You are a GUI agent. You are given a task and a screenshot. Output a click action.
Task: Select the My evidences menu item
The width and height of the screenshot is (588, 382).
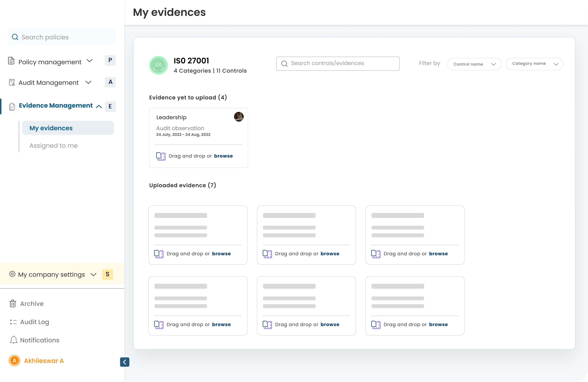tap(68, 128)
